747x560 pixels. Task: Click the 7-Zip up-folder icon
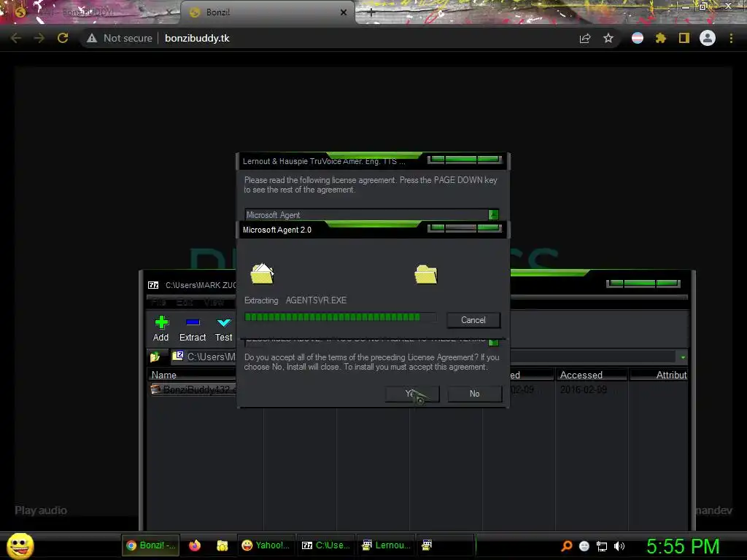tap(155, 357)
